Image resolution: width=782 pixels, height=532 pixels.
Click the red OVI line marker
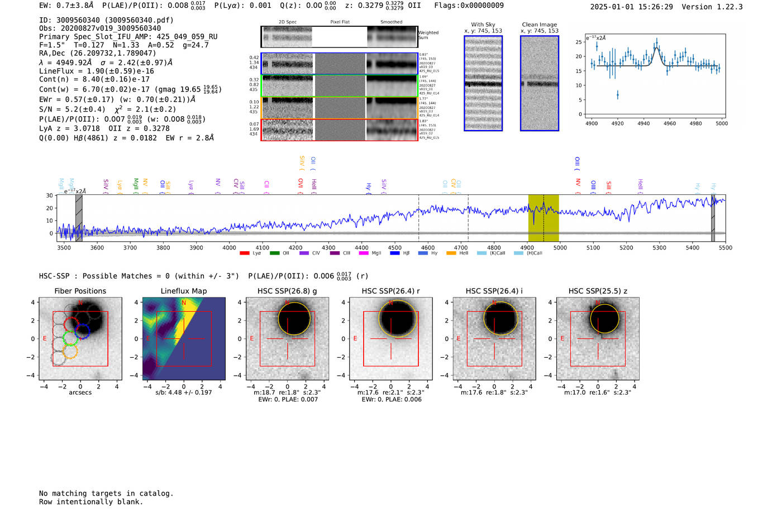301,186
